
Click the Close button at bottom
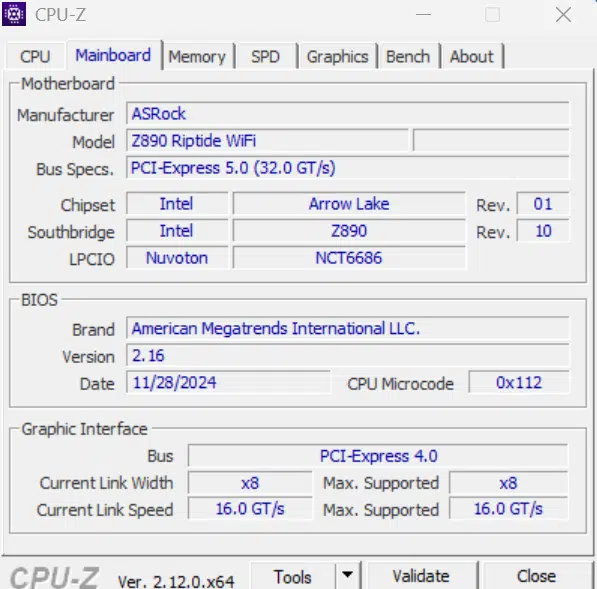(536, 576)
